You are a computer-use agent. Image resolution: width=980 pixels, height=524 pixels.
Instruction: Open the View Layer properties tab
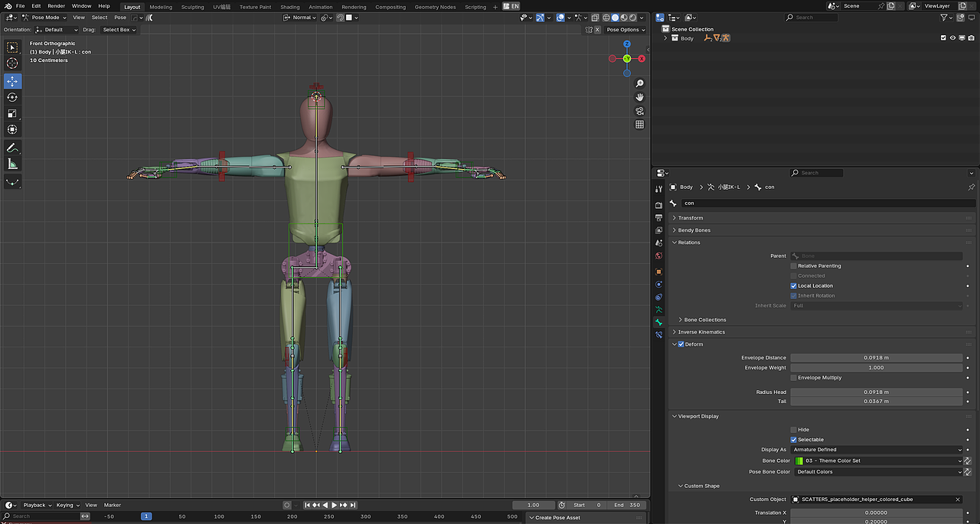658,230
